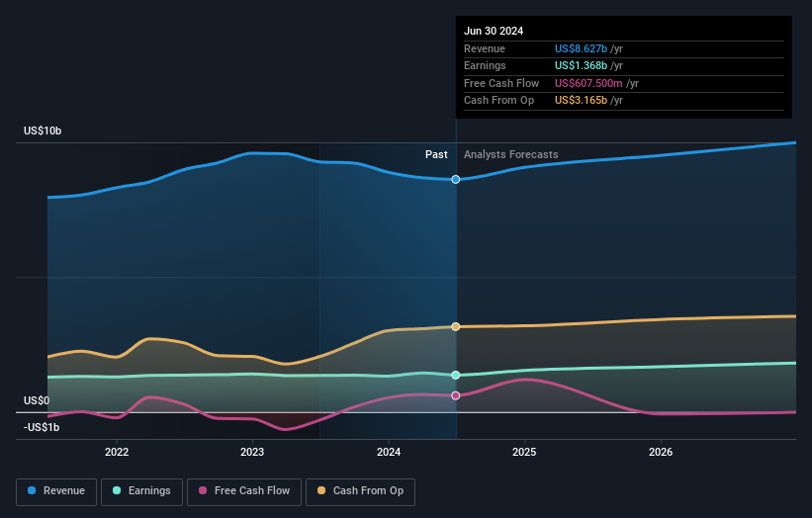Click the Cash From Op orange data point marker

[456, 326]
